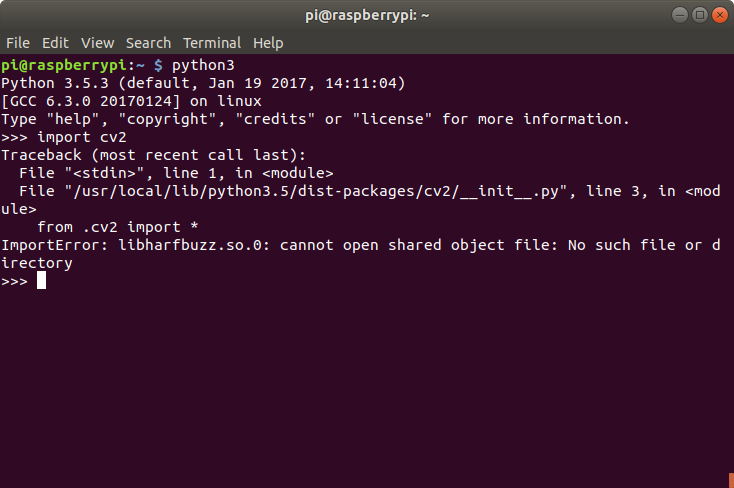Image resolution: width=734 pixels, height=488 pixels.
Task: Click the pi@raspberrypi title bar text
Action: click(x=367, y=15)
